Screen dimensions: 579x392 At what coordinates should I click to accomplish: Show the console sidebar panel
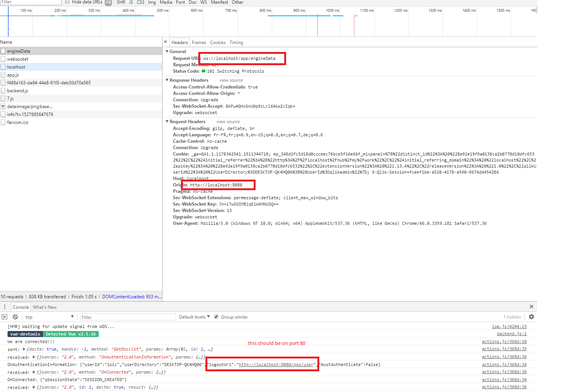click(5, 317)
